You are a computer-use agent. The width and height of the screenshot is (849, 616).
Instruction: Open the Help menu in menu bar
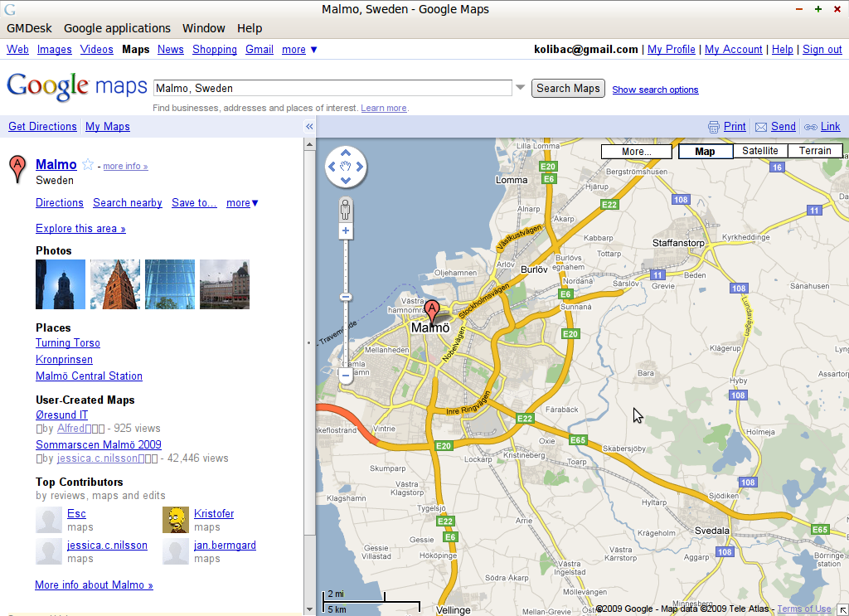[250, 28]
